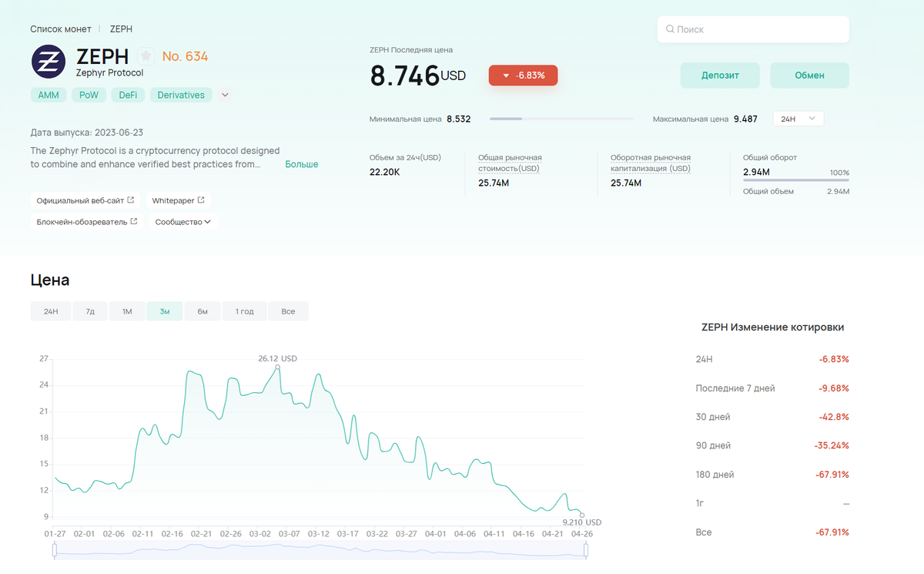This screenshot has height=574, width=924.
Task: Open the Whitepaper link
Action: (179, 200)
